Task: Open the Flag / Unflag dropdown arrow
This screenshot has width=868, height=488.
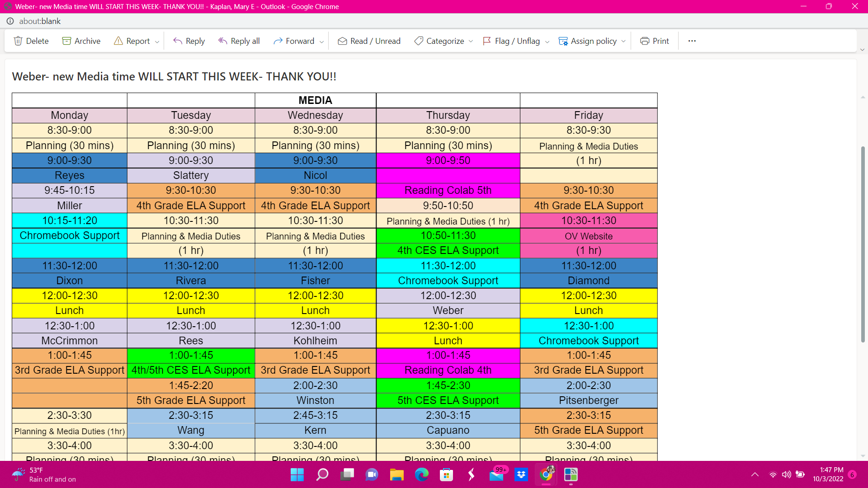Action: (x=547, y=42)
